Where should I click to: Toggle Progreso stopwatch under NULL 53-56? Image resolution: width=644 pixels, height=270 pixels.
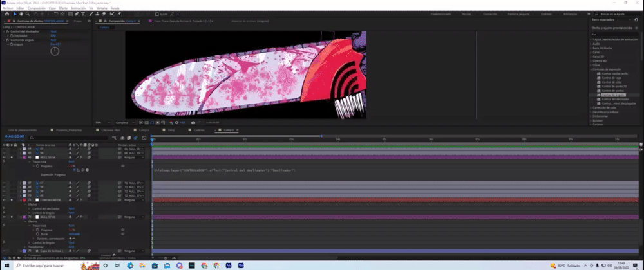point(37,166)
